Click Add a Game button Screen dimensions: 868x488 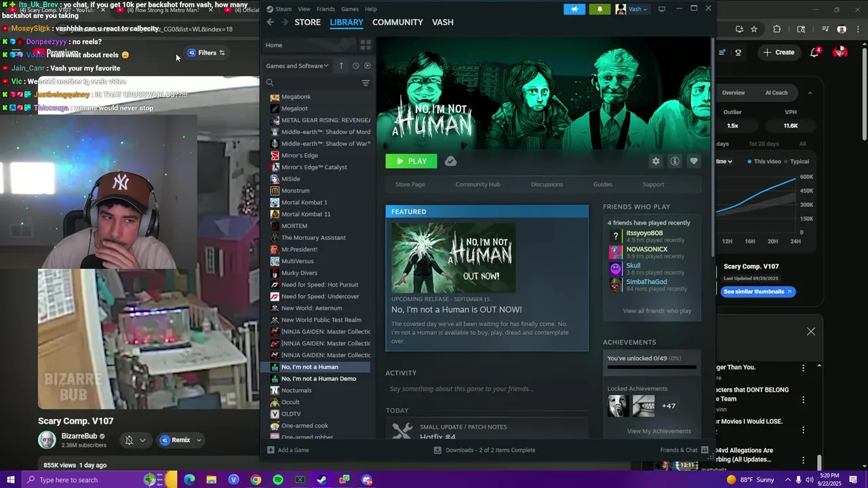[288, 450]
